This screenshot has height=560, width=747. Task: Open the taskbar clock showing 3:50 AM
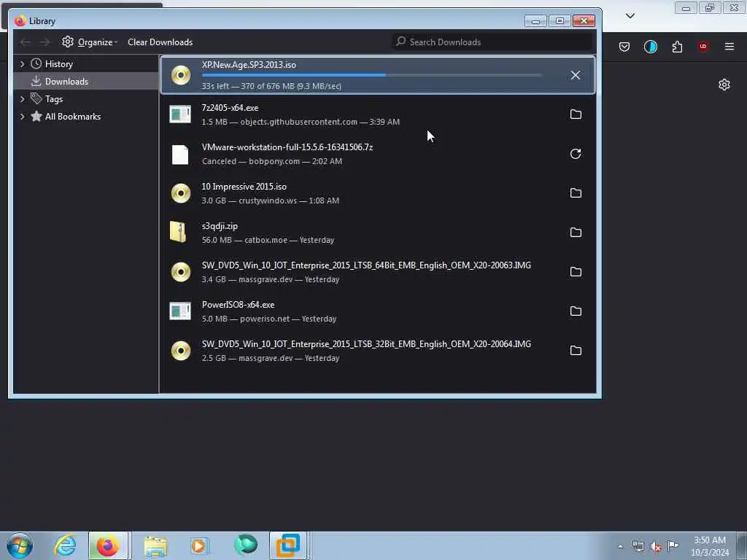click(710, 546)
